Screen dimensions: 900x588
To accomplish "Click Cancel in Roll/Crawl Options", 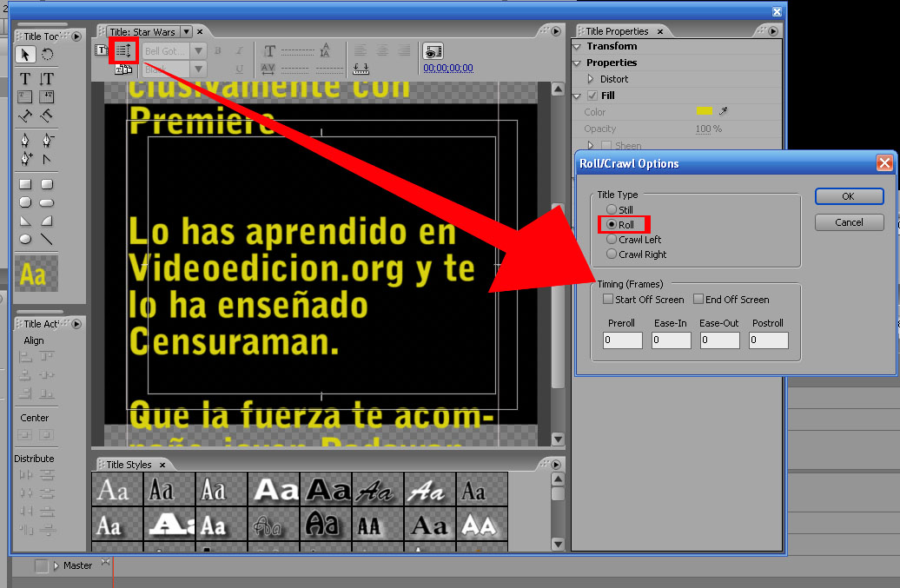I will coord(849,222).
